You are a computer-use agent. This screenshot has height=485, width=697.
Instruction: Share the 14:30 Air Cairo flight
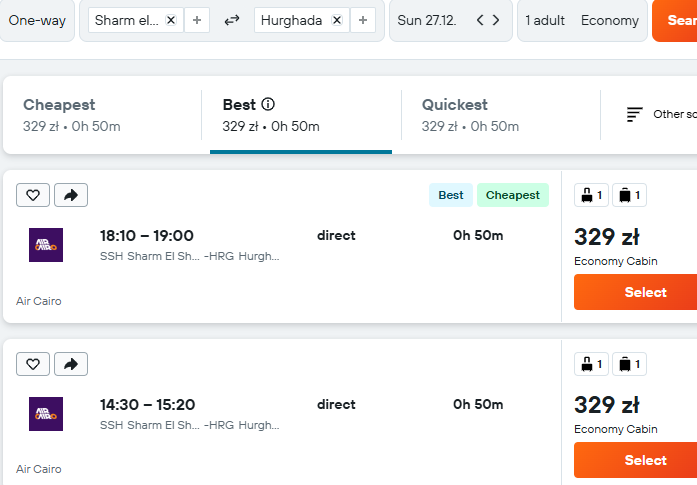pos(71,364)
